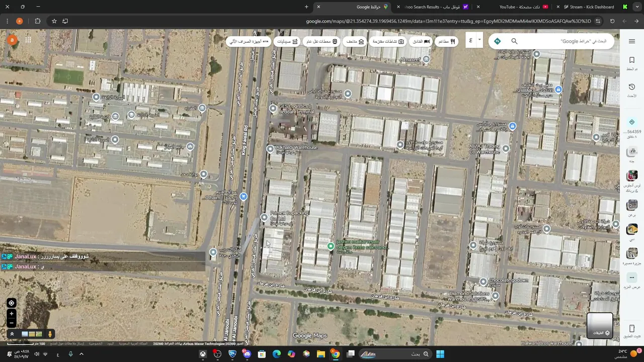Select the Transit stations chip
The height and width of the screenshot is (362, 644).
click(322, 41)
